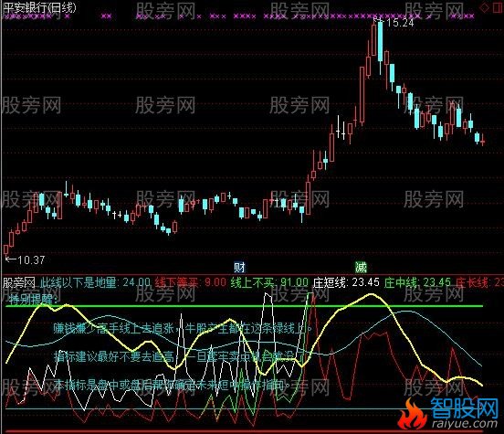504x434 pixels.
Task: Click the 庄中线: 23.45 indicator label
Action: click(417, 282)
